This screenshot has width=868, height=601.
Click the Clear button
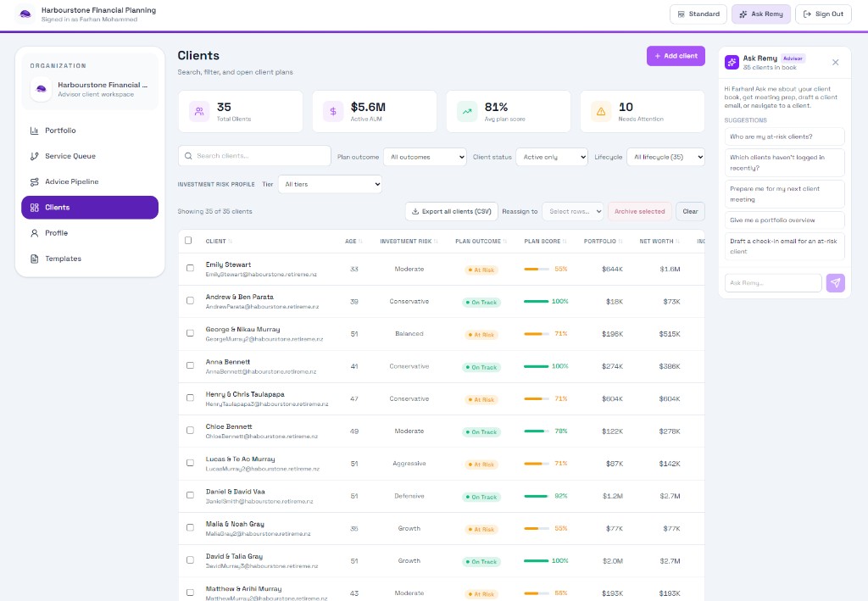point(690,211)
